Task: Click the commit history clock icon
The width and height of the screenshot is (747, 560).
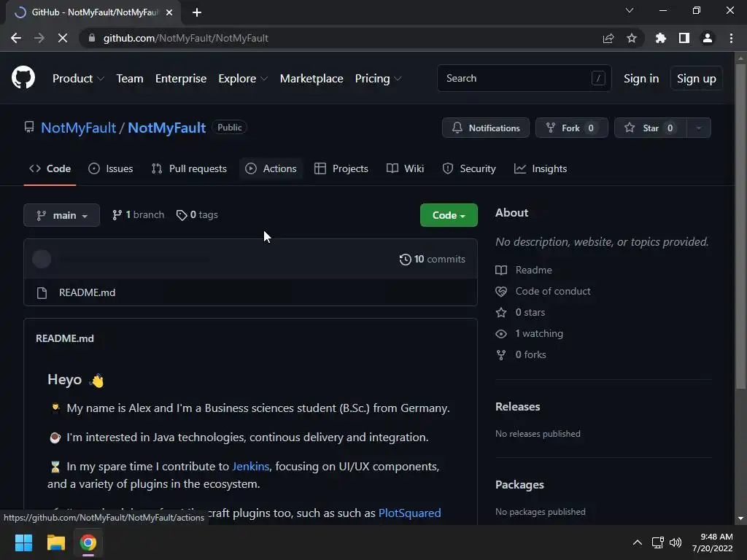Action: tap(406, 259)
